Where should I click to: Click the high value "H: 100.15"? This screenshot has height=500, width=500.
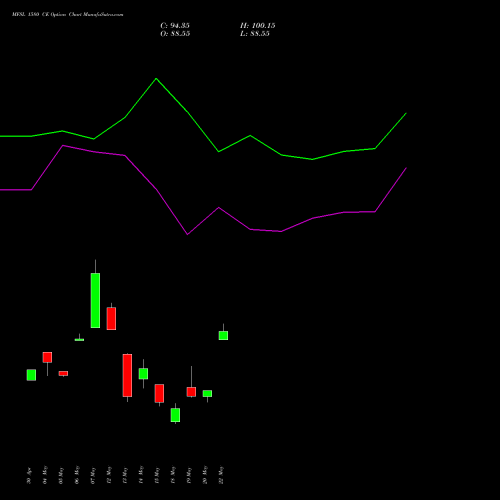click(x=258, y=26)
